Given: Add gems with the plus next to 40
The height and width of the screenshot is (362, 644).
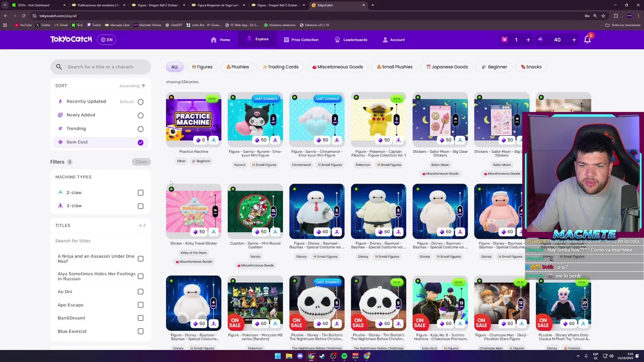Looking at the screenshot, I should [574, 40].
